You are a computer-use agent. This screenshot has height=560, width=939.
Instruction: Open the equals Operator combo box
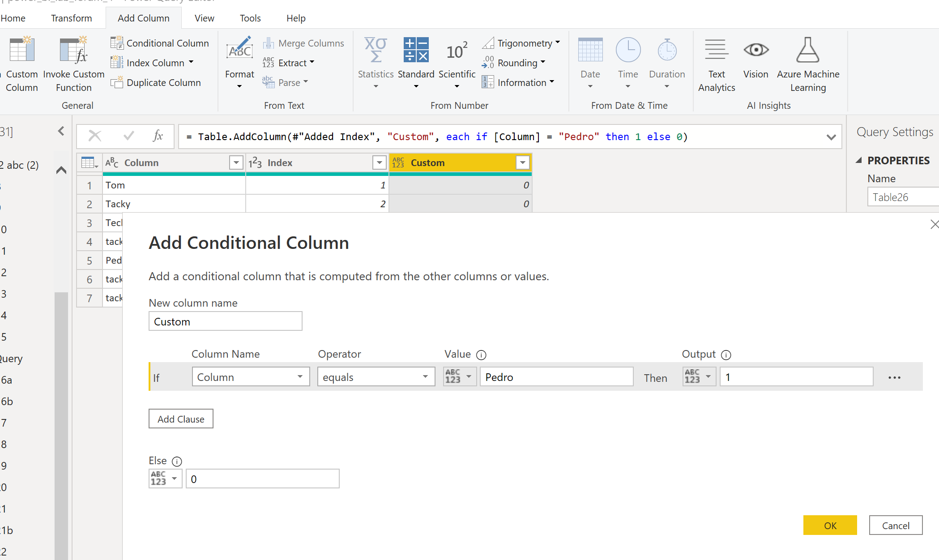[376, 377]
